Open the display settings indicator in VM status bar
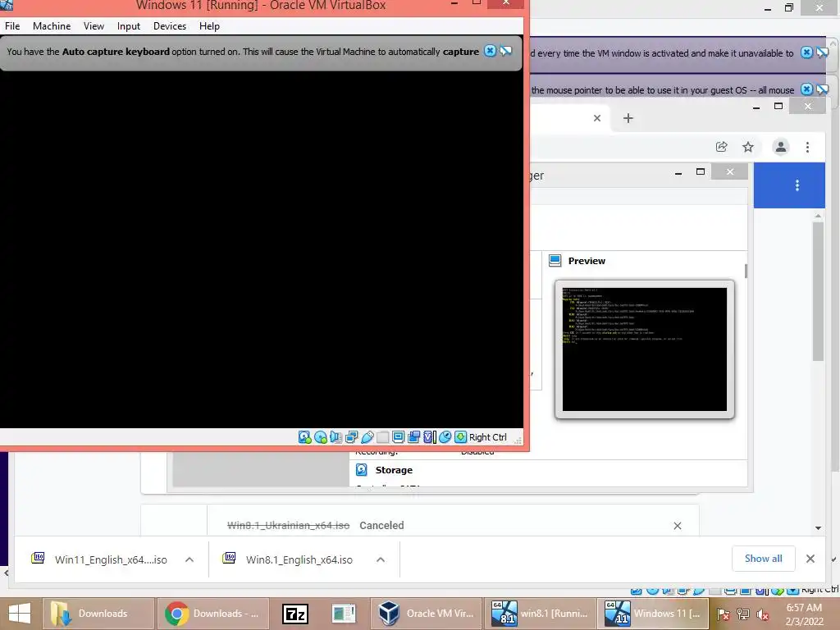The width and height of the screenshot is (840, 630). click(398, 437)
